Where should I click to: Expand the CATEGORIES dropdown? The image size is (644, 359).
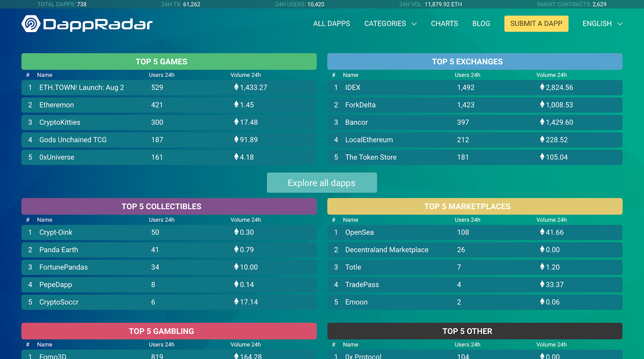tap(390, 24)
